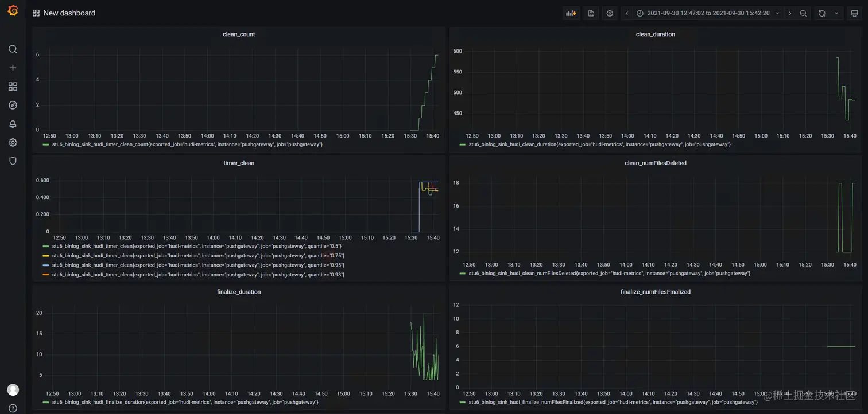Open the finalize_duration panel title menu

tap(239, 292)
